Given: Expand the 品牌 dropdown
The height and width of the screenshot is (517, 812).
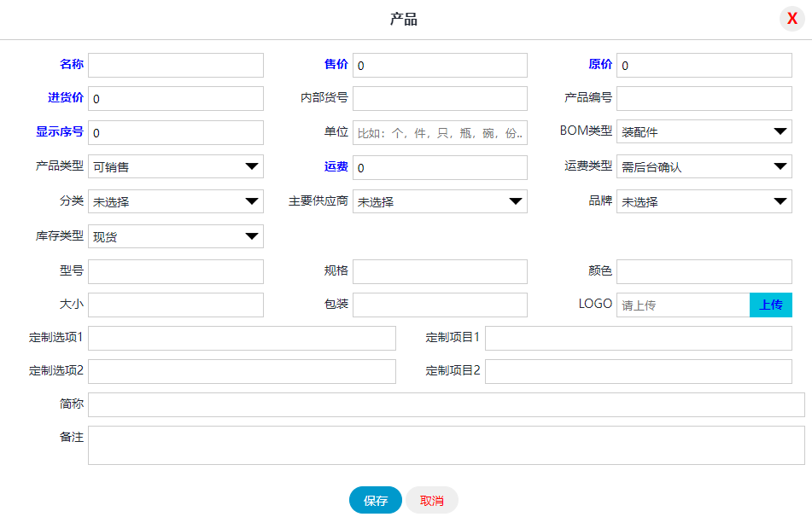Looking at the screenshot, I should (704, 201).
